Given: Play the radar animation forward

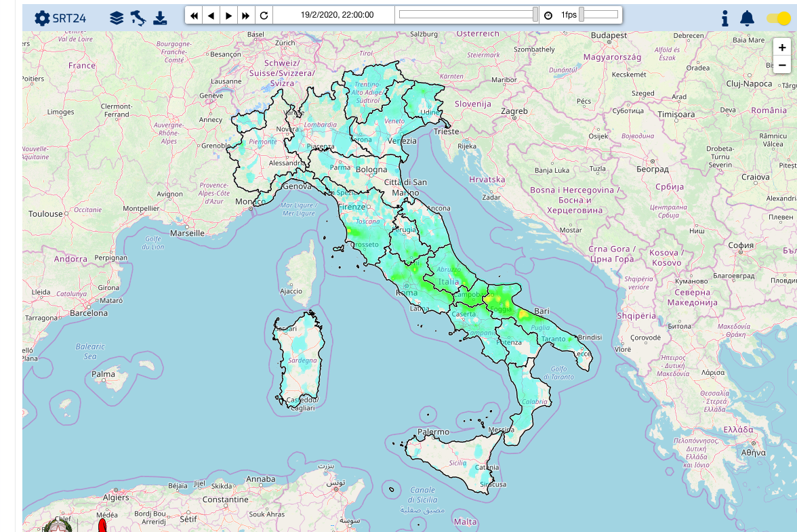Looking at the screenshot, I should click(x=229, y=15).
